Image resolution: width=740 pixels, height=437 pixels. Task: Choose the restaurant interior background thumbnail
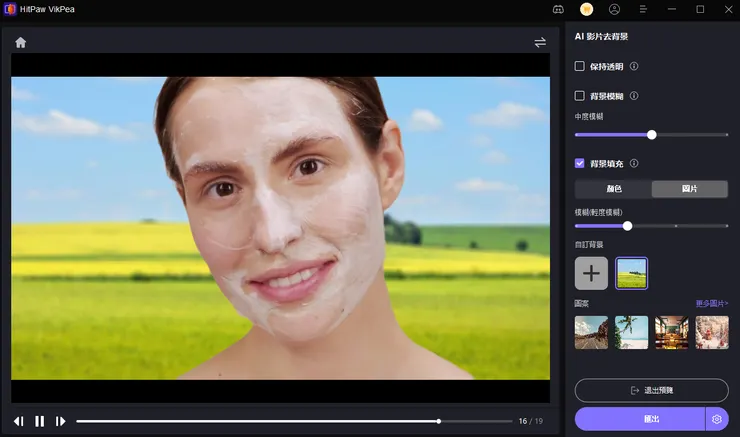pos(672,333)
